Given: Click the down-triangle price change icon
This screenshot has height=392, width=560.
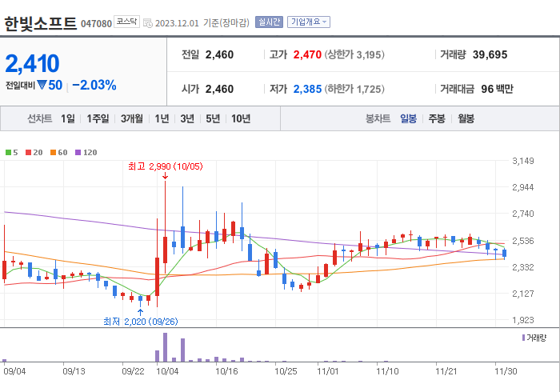Looking at the screenshot, I should pos(42,85).
